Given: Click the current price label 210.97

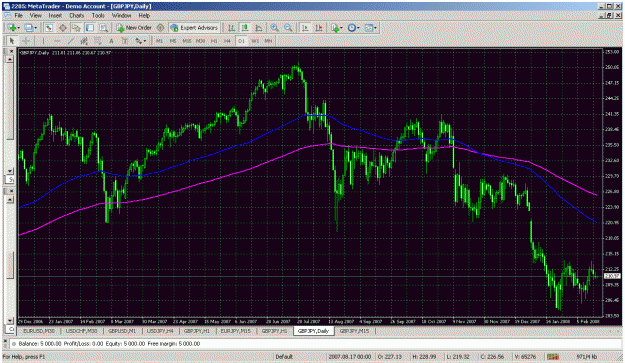Looking at the screenshot, I should click(x=612, y=276).
